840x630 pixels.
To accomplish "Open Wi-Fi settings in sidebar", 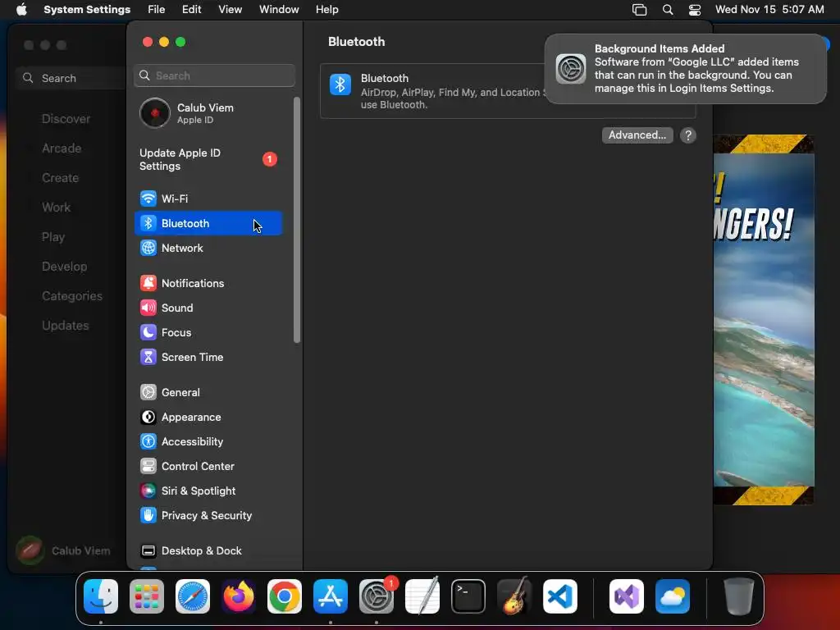I will (208, 199).
